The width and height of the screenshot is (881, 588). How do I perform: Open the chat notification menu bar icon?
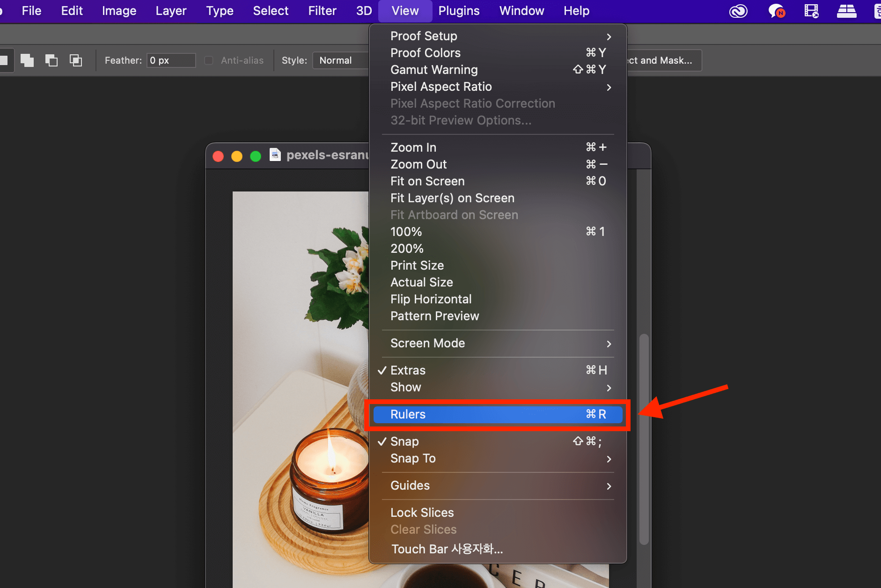777,11
